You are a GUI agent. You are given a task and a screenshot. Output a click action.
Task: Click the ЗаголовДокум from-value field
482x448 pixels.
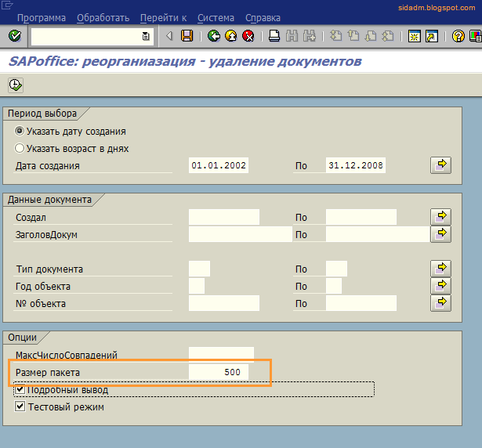[x=241, y=234]
